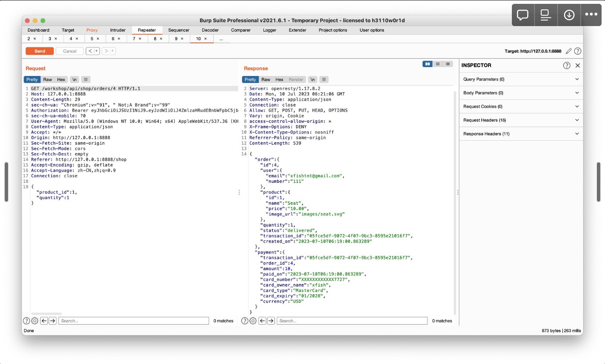Close Repeater tab 3
The height and width of the screenshot is (364, 605).
pyautogui.click(x=56, y=39)
